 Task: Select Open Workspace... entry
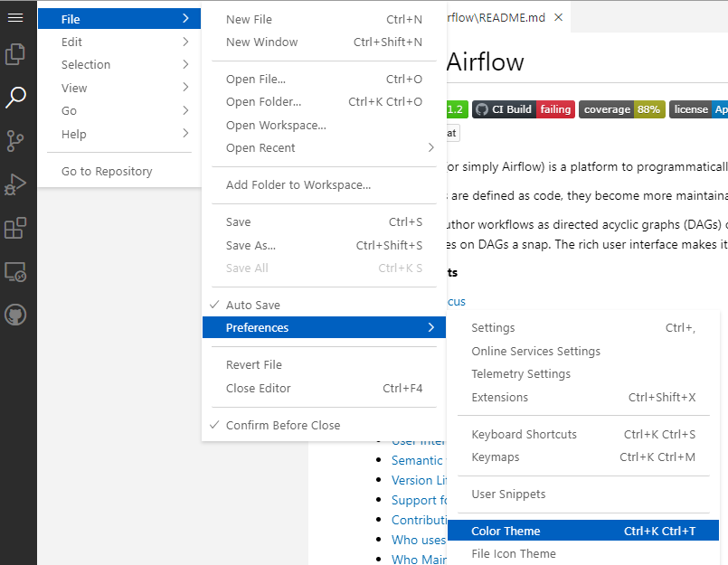click(324, 126)
